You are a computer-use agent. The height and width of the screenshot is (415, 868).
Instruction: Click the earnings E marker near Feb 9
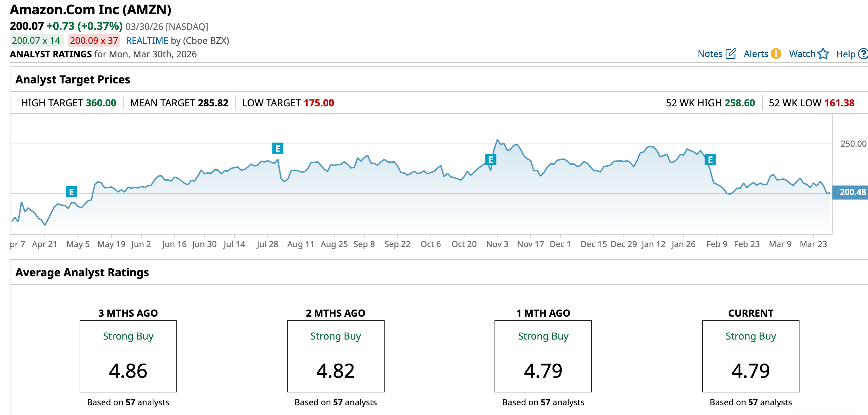(x=710, y=160)
